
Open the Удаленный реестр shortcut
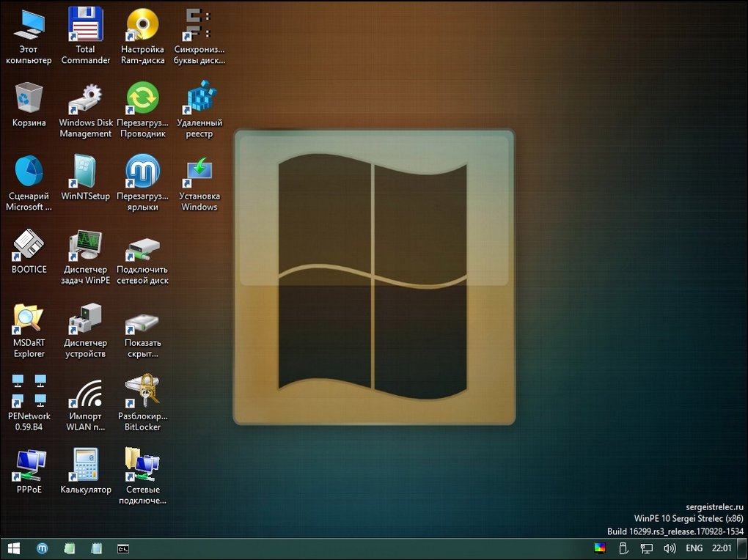[x=199, y=111]
